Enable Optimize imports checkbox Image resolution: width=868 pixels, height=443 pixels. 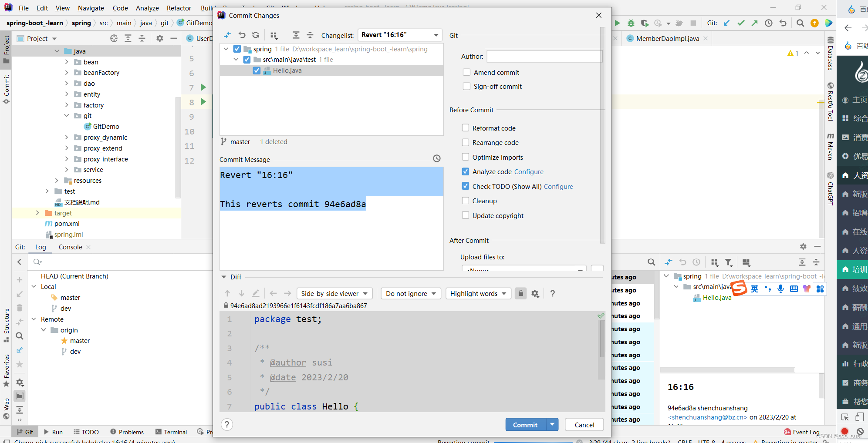(x=466, y=157)
